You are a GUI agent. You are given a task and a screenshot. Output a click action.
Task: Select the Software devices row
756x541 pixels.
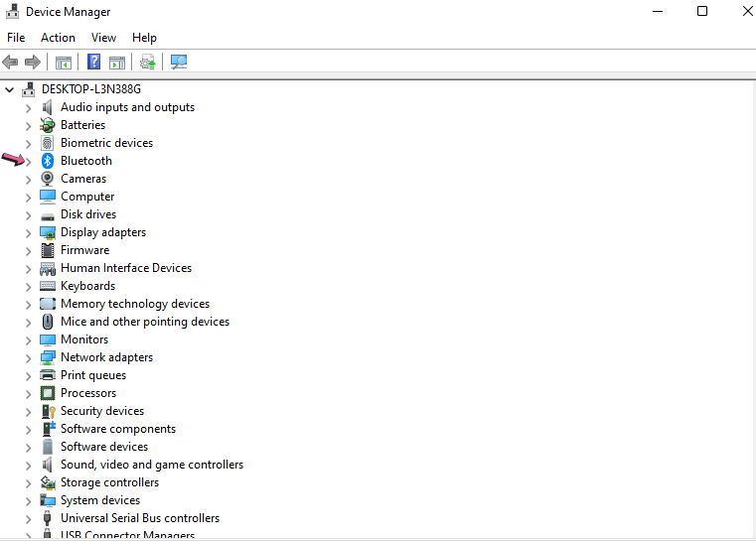[104, 447]
